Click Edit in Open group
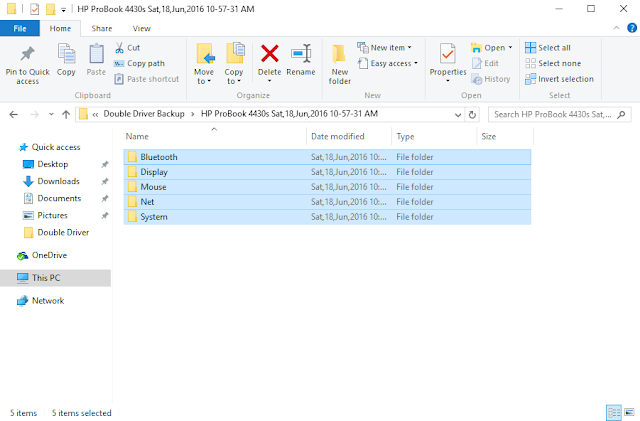This screenshot has height=421, width=640. [485, 63]
